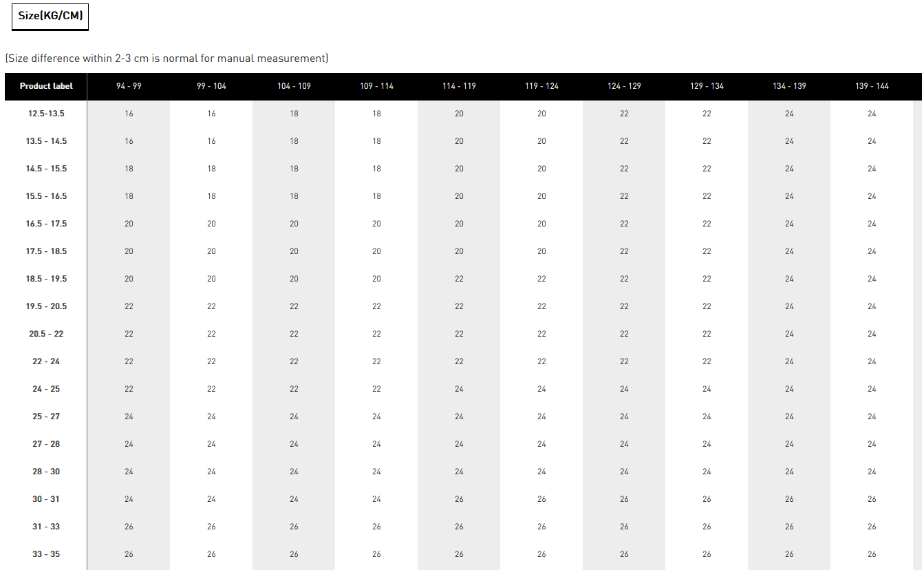Viewport: 924px width, 570px height.
Task: Select the 33 - 35 row label
Action: [46, 554]
